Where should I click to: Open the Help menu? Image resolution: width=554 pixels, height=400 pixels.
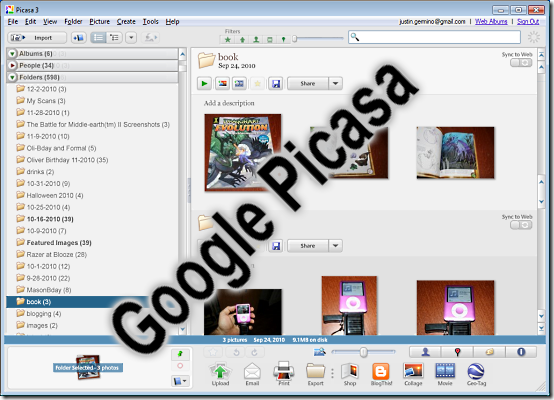[172, 22]
